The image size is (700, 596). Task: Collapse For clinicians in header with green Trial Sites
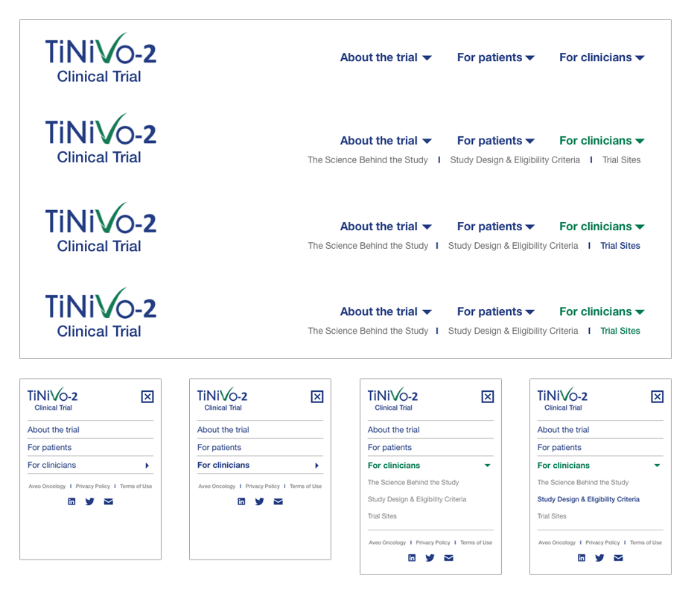(602, 312)
